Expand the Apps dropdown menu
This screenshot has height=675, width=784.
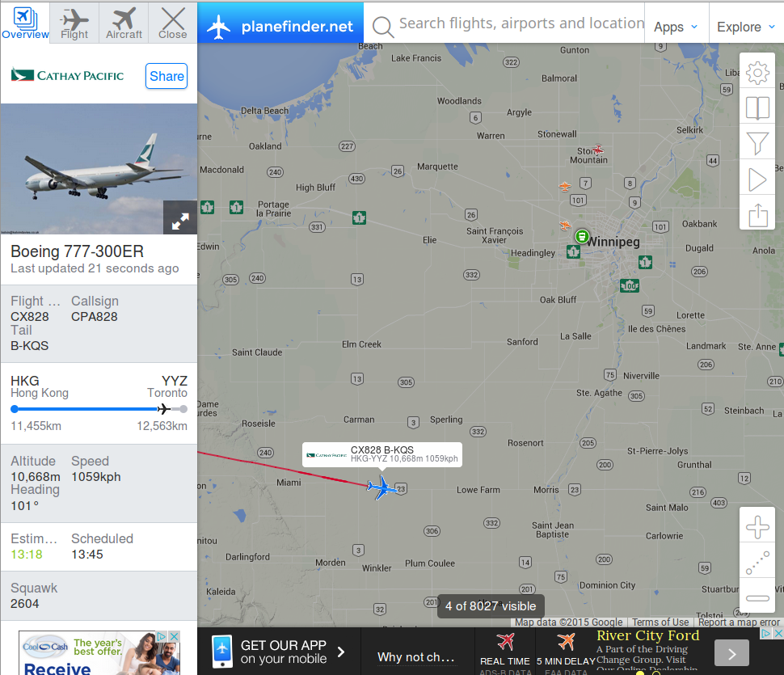(676, 27)
